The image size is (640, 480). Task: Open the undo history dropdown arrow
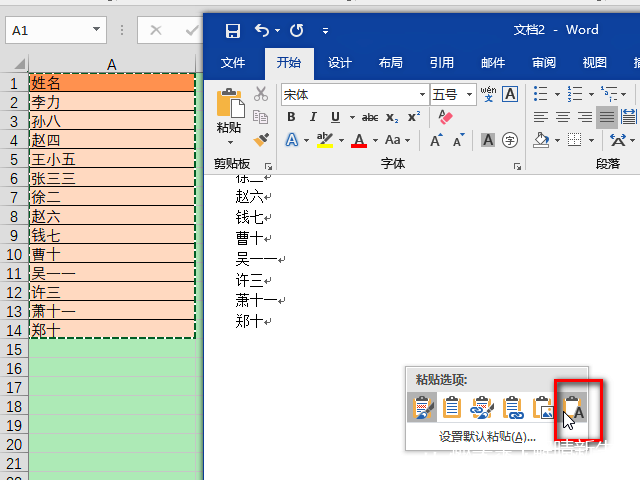278,31
